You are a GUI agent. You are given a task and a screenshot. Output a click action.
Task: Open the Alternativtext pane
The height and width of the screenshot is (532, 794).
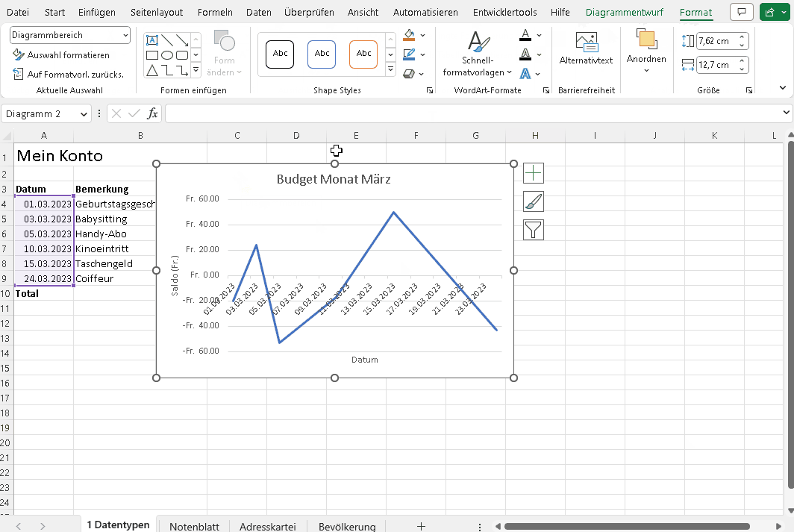coord(586,48)
